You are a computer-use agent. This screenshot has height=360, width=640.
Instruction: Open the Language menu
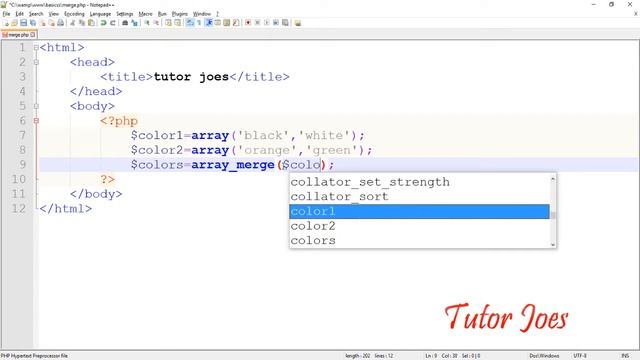click(x=100, y=14)
